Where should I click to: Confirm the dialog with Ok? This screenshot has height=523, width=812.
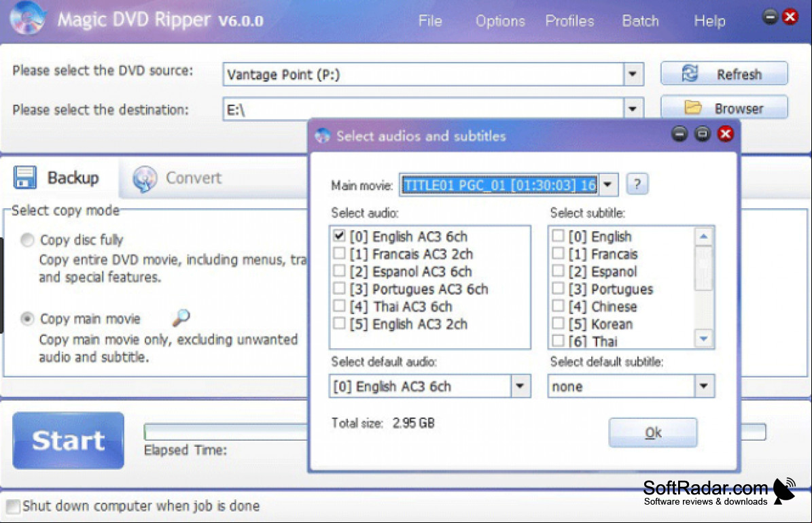(x=652, y=433)
